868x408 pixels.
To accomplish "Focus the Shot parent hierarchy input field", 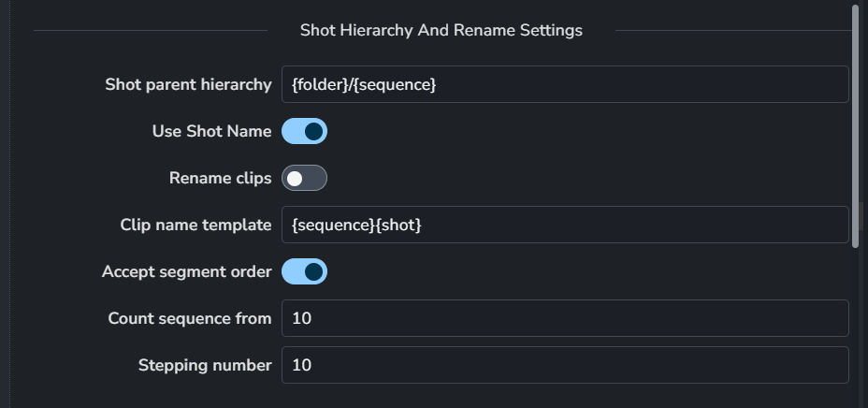I will (x=565, y=84).
